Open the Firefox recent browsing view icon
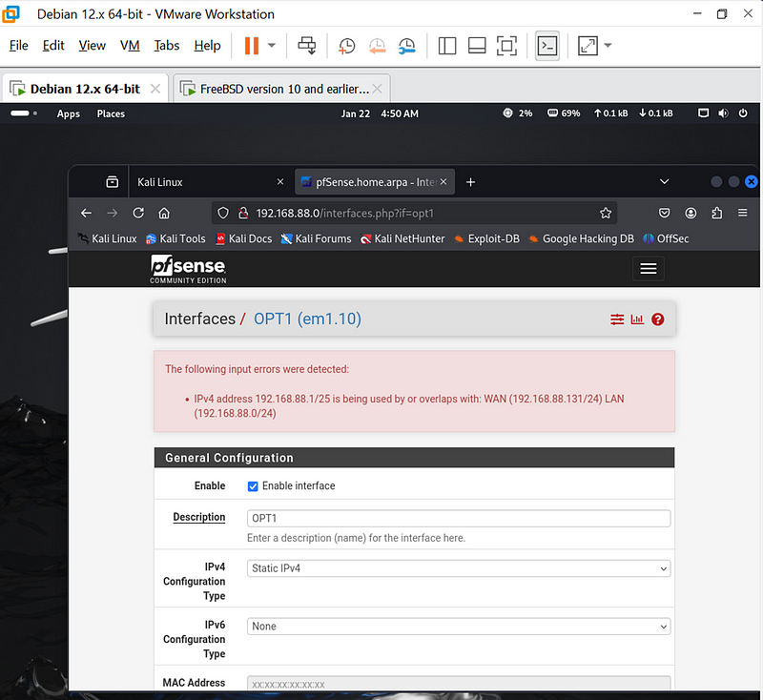This screenshot has height=700, width=763. [112, 182]
